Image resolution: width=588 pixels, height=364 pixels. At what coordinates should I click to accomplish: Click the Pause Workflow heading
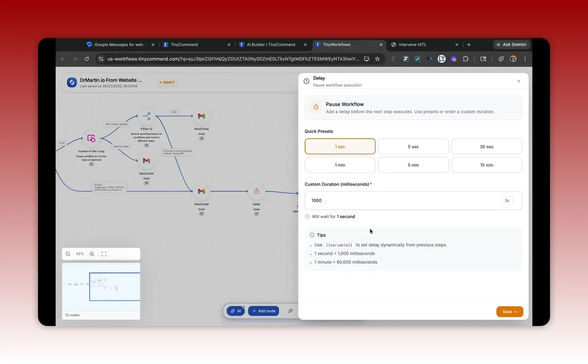point(345,104)
